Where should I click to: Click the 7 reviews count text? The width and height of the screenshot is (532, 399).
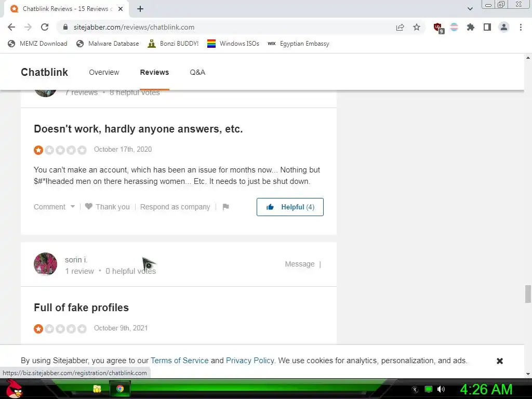tap(82, 92)
